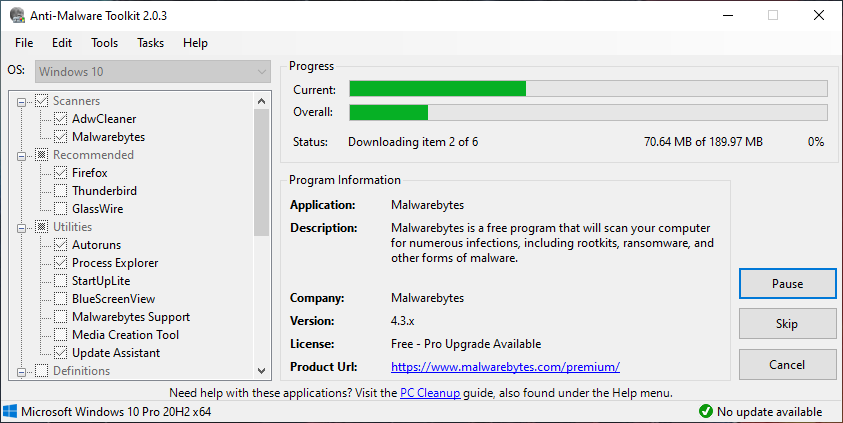The height and width of the screenshot is (423, 843).
Task: Pause the current download
Action: point(788,283)
